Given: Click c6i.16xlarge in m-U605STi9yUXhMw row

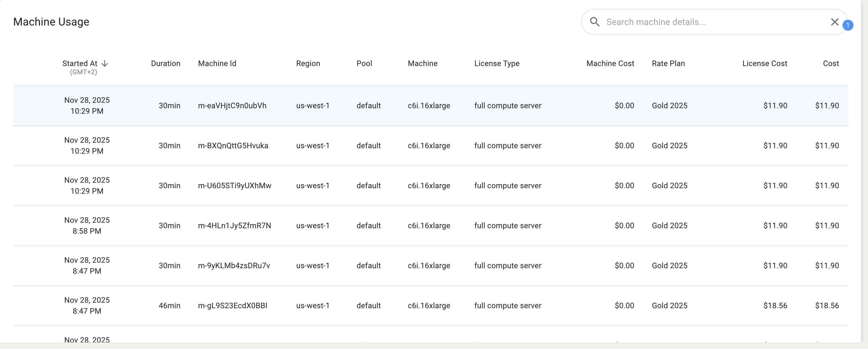Looking at the screenshot, I should tap(429, 185).
